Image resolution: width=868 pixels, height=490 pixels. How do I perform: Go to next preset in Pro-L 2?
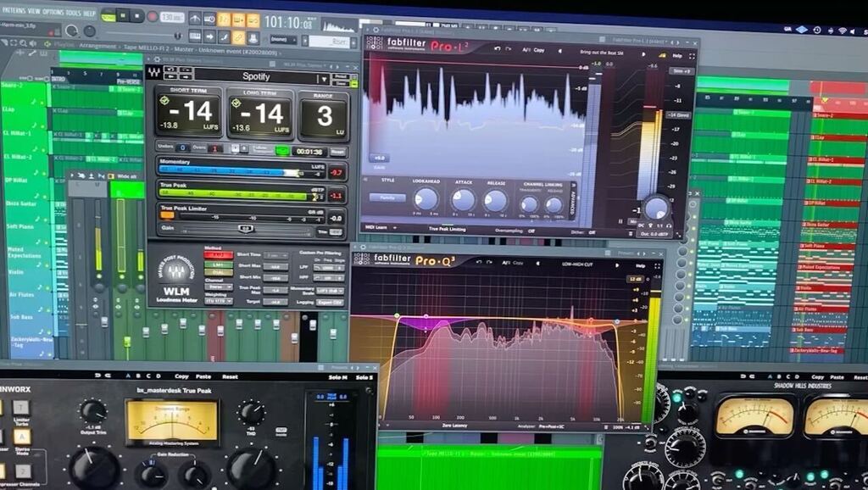[x=644, y=54]
